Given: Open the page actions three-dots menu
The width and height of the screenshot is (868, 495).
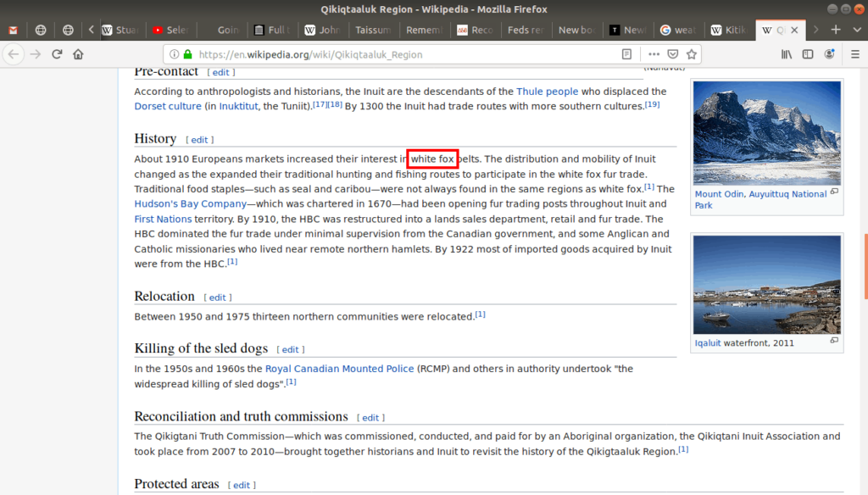Looking at the screenshot, I should tap(654, 54).
